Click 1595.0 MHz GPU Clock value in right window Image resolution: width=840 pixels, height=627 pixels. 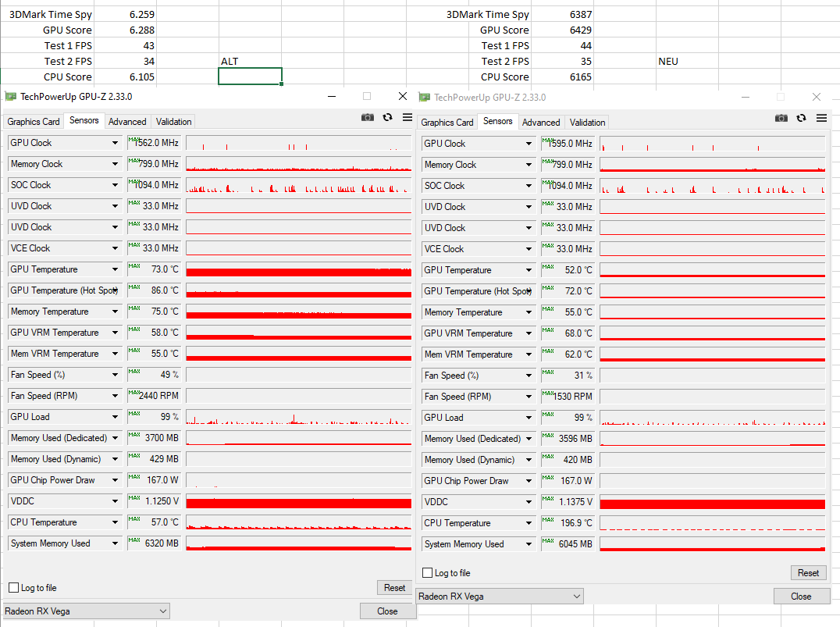[x=568, y=144]
